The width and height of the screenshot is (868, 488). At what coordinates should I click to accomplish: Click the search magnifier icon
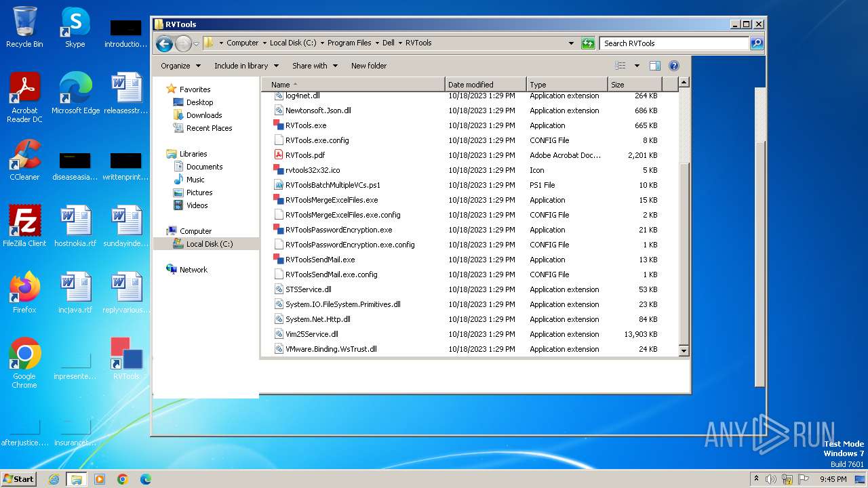757,43
